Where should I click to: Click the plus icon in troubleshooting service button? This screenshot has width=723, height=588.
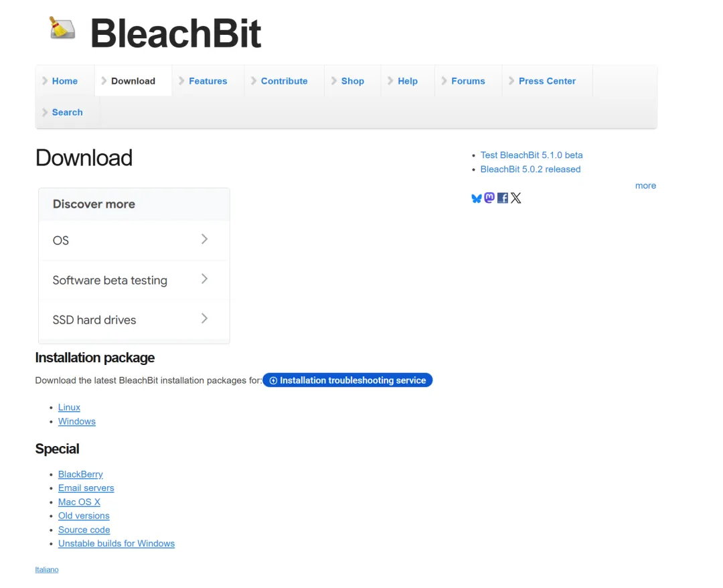click(x=273, y=380)
